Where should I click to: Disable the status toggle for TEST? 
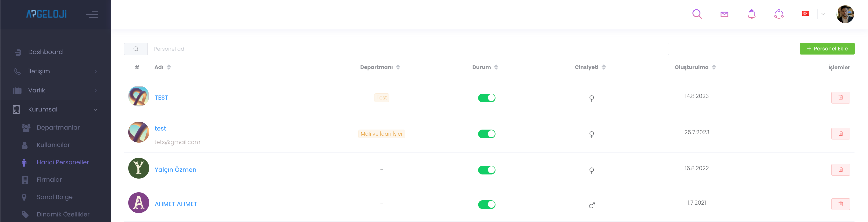pyautogui.click(x=487, y=98)
